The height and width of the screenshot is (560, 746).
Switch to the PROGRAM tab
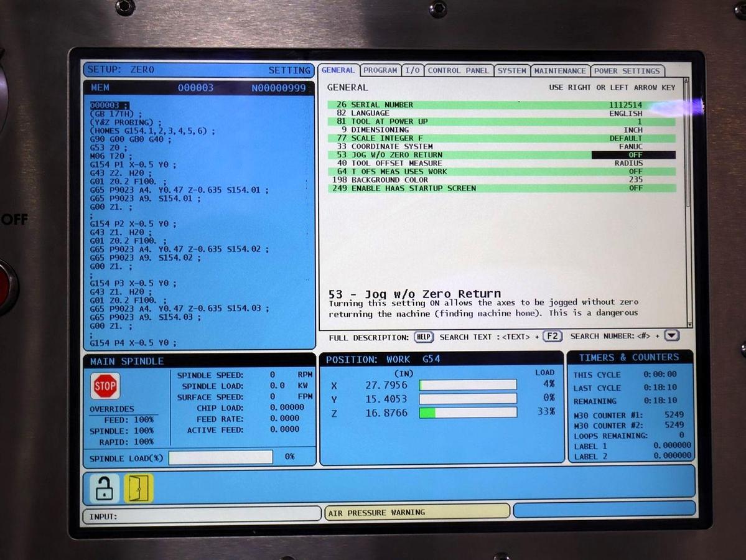381,70
